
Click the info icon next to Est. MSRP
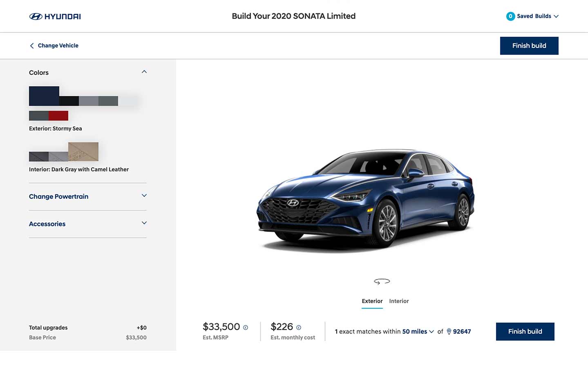coord(246,328)
